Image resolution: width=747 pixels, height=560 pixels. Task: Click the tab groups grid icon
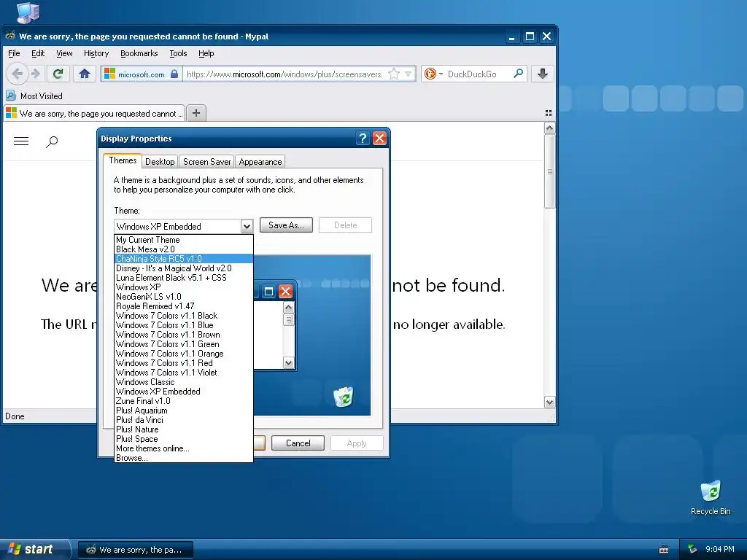pyautogui.click(x=549, y=113)
